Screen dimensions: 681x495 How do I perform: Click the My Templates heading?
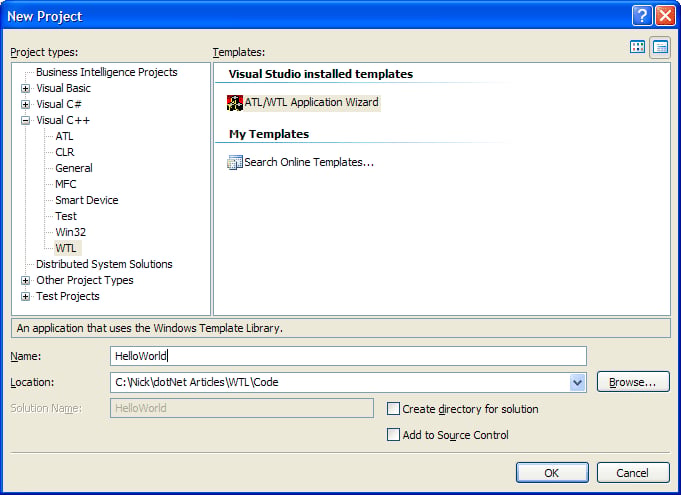[269, 134]
